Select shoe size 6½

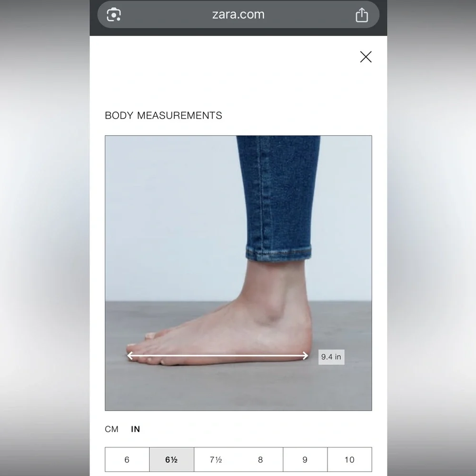pyautogui.click(x=171, y=459)
